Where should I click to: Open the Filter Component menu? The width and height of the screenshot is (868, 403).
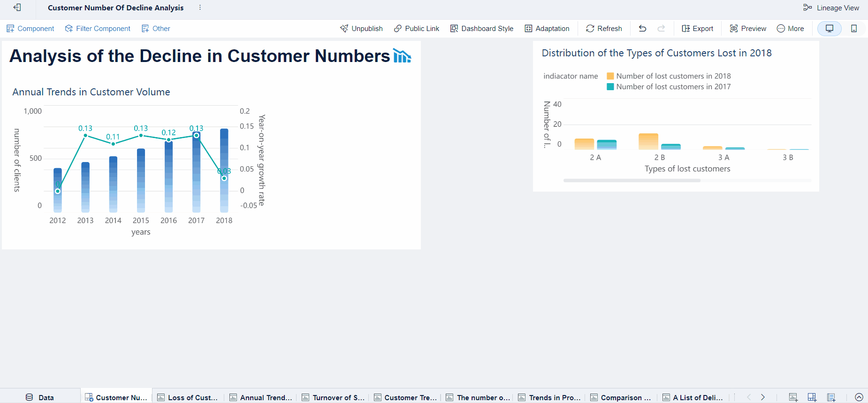(98, 29)
